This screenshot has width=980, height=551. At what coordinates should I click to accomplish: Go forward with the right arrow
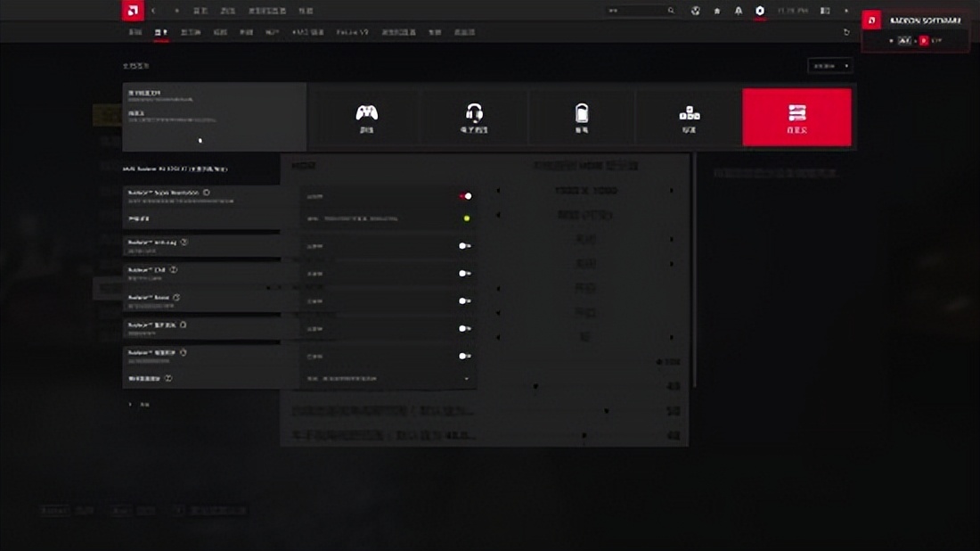click(x=177, y=11)
